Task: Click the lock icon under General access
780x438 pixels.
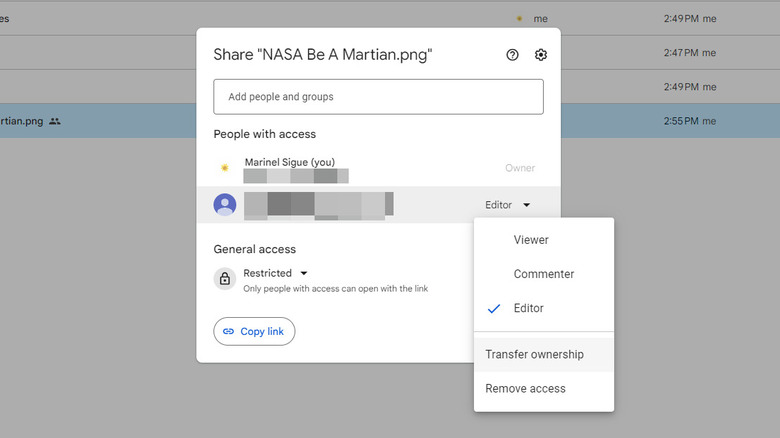Action: (225, 279)
